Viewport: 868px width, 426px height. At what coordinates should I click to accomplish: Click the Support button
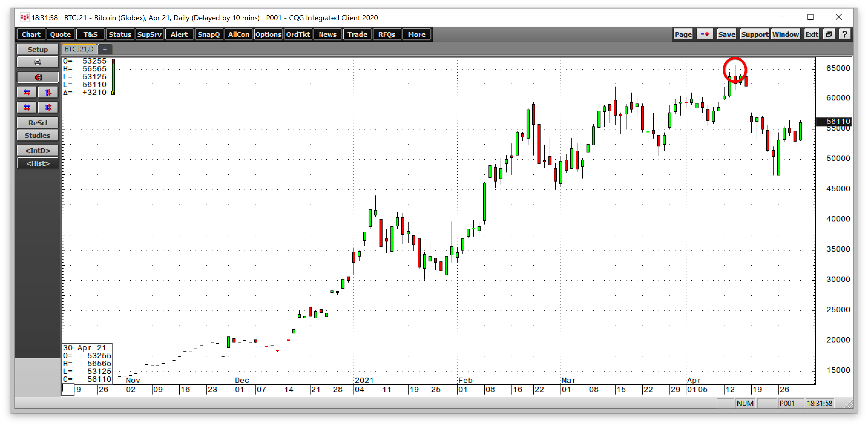755,34
